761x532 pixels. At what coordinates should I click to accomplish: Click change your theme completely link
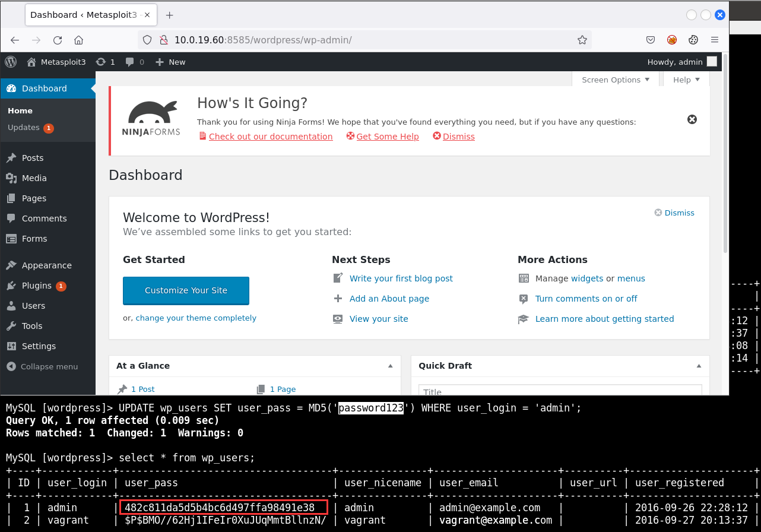196,318
